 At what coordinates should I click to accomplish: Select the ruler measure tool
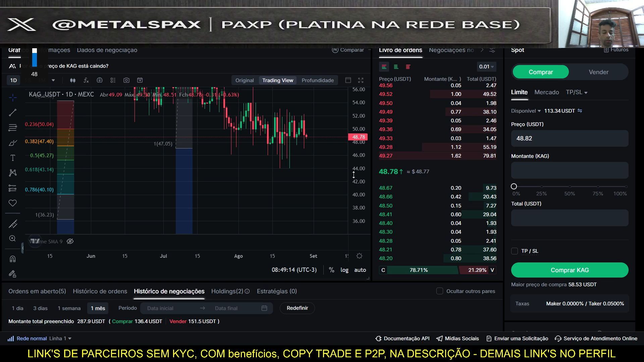13,224
